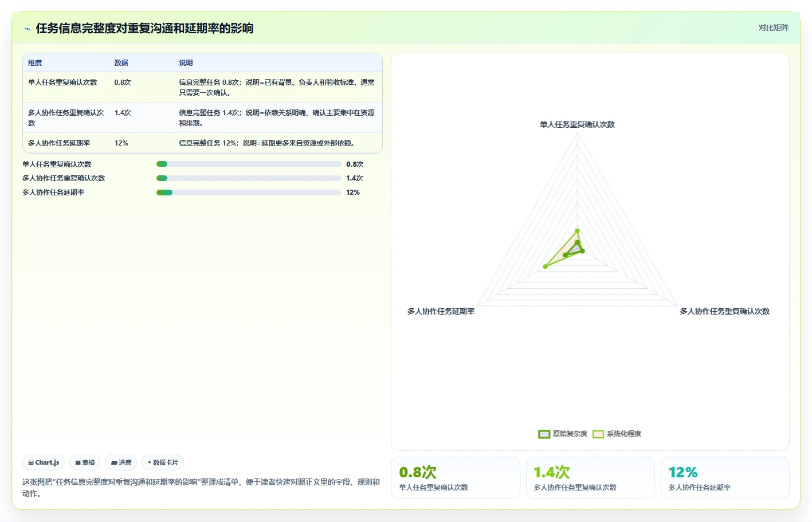
Task: Click the 1.4次 value beside the progress bar
Action: tap(355, 178)
